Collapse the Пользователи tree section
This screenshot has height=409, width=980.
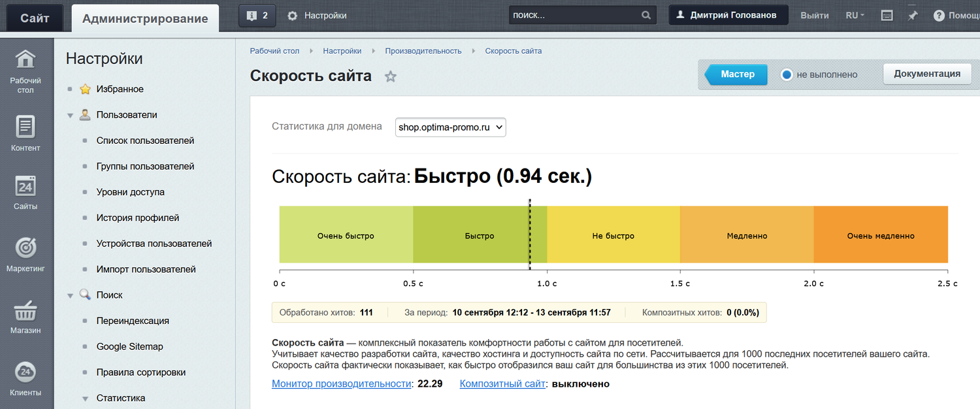tap(70, 115)
